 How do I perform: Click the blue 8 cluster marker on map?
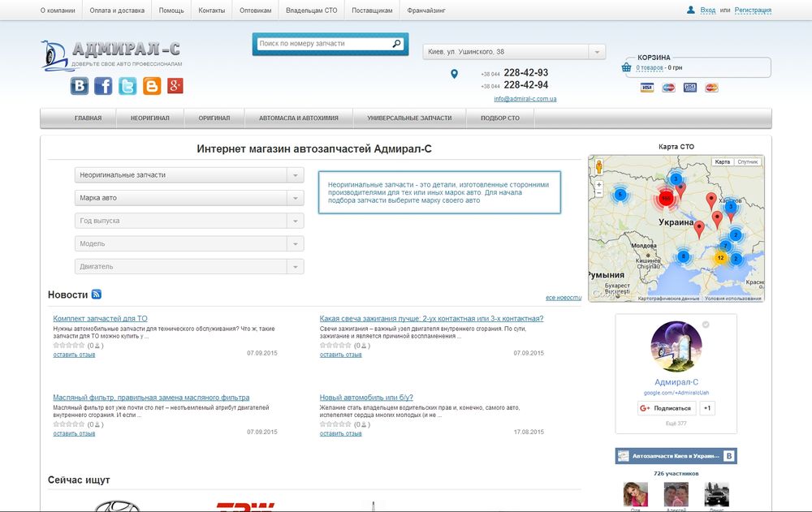684,256
